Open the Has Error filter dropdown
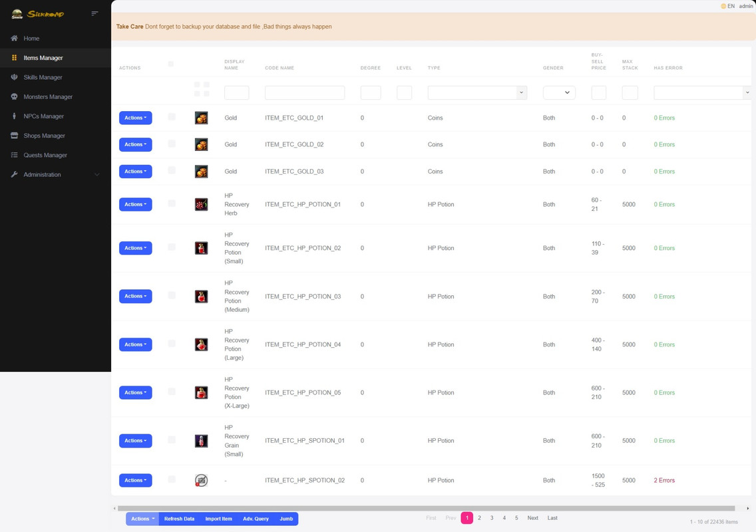The height and width of the screenshot is (532, 756). 703,92
